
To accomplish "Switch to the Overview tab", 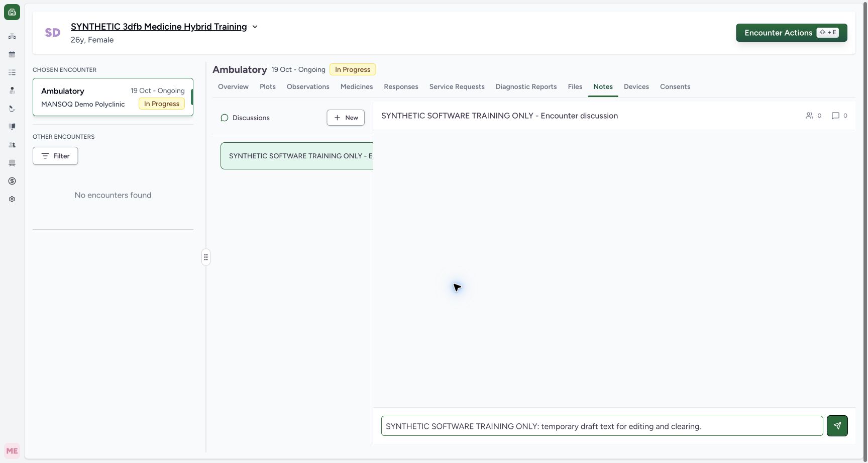I will click(x=233, y=86).
